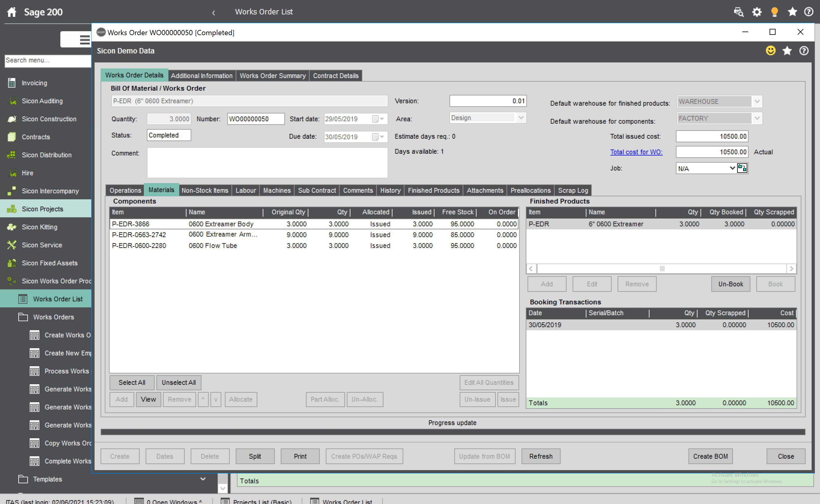The image size is (820, 504).
Task: Click the star icon in Sicon Demo Data bar
Action: (x=787, y=51)
